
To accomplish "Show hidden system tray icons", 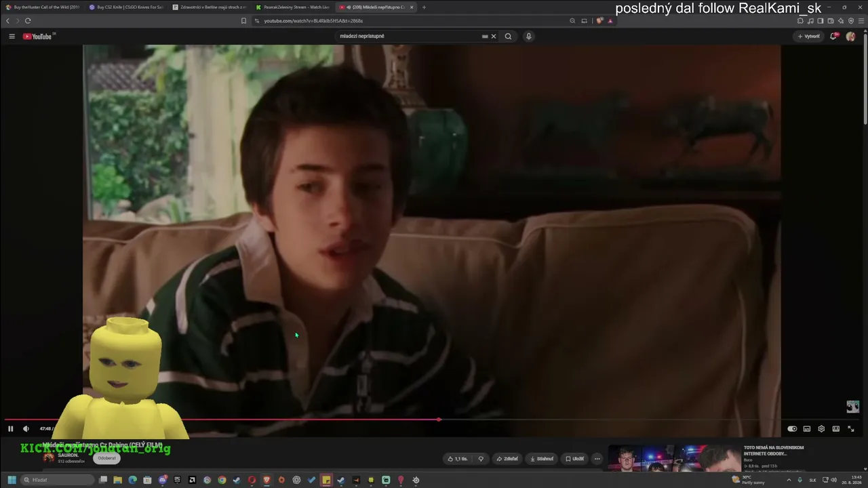I will 789,480.
